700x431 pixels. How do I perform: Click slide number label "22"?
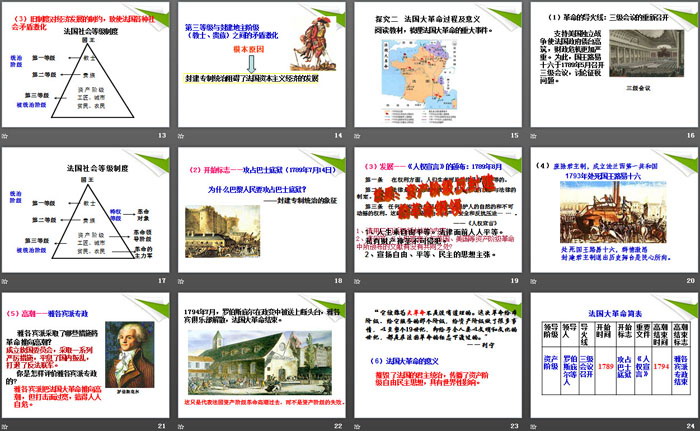[x=338, y=426]
